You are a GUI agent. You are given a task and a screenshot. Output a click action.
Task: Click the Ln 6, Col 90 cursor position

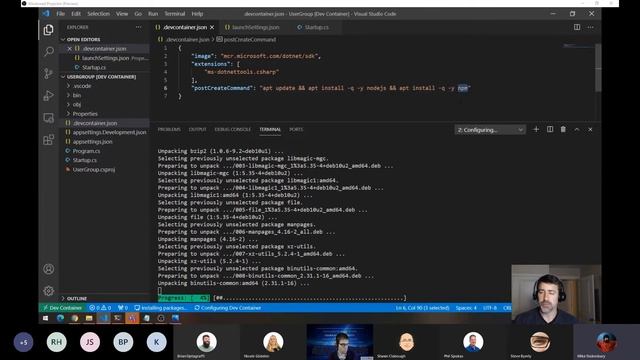tap(422, 308)
